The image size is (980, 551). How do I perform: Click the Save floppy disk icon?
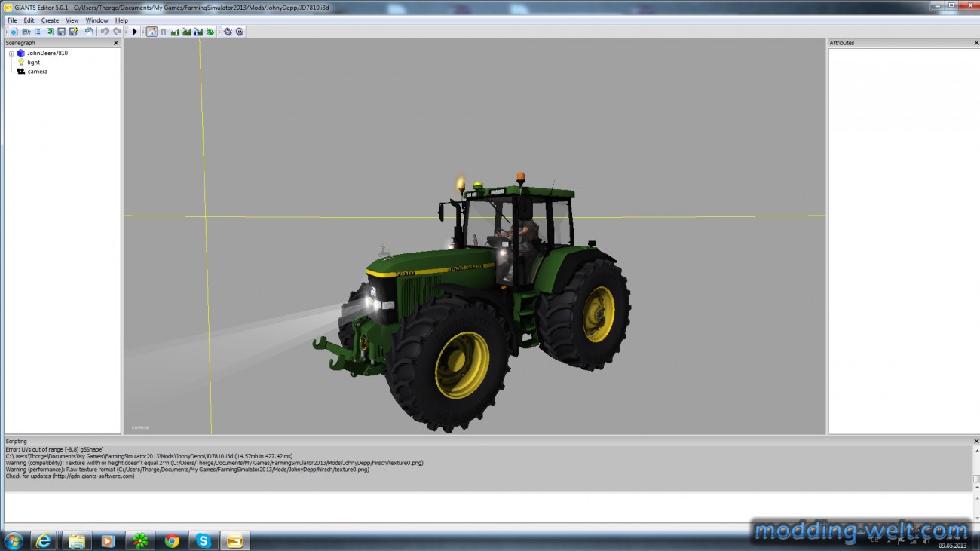point(61,32)
